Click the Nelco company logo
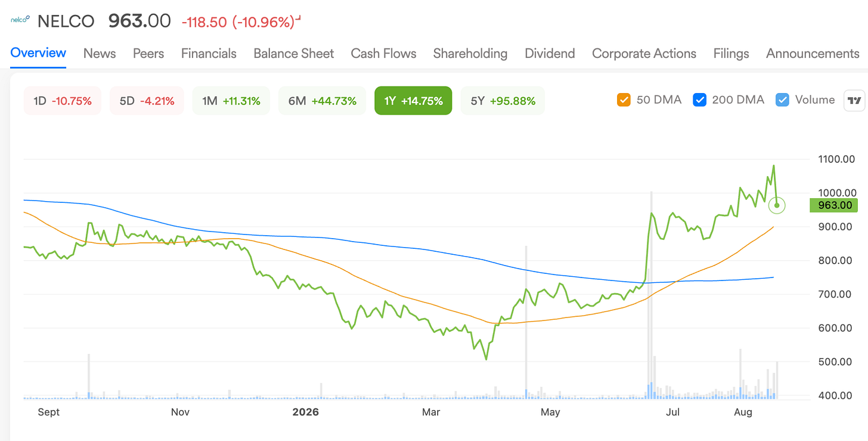Image resolution: width=868 pixels, height=441 pixels. coord(20,19)
